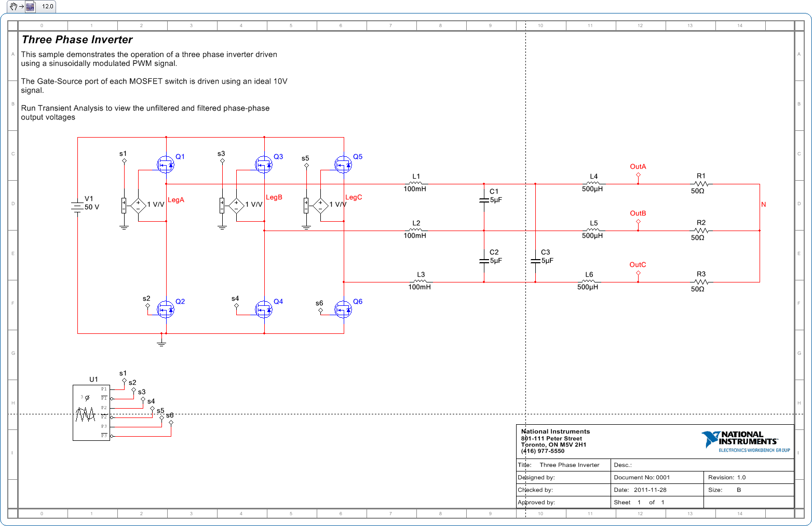Click the hand pan tool icon
The height and width of the screenshot is (526, 812).
coord(13,6)
